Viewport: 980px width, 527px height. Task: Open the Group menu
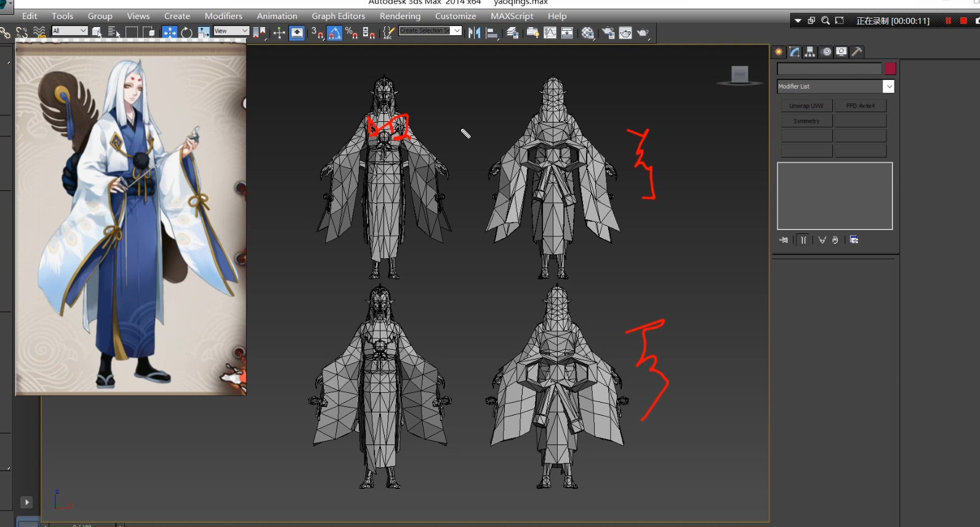[100, 16]
